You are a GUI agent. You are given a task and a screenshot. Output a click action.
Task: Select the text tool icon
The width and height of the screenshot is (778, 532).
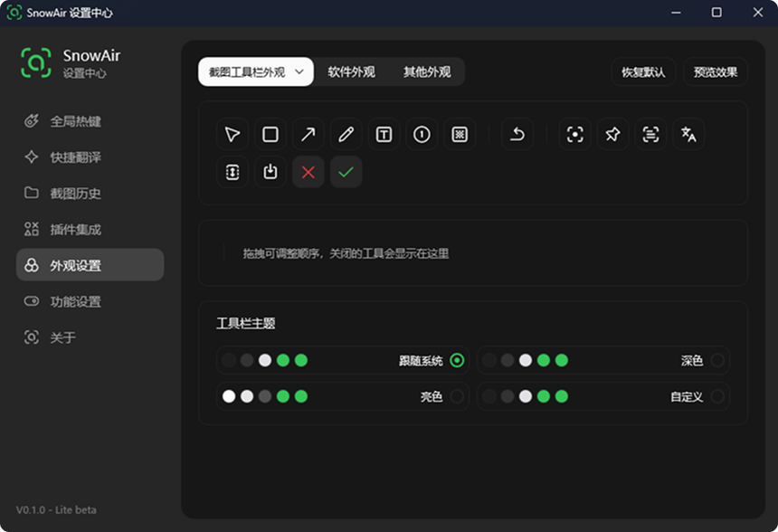[x=384, y=135]
